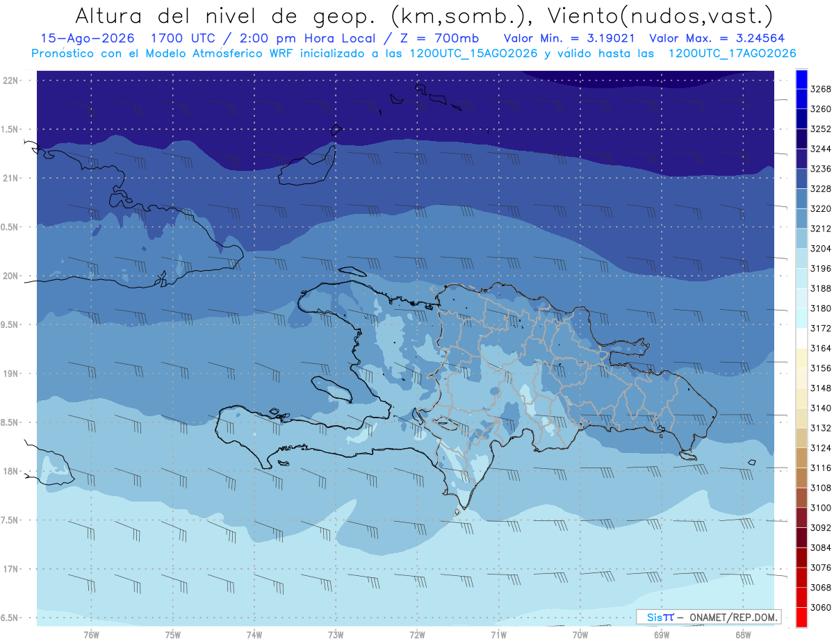Click the '3228' colorbar value

[x=821, y=189]
